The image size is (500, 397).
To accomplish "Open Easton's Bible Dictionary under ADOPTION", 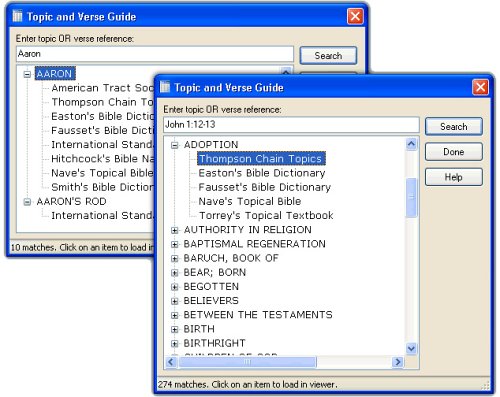I will coord(262,173).
